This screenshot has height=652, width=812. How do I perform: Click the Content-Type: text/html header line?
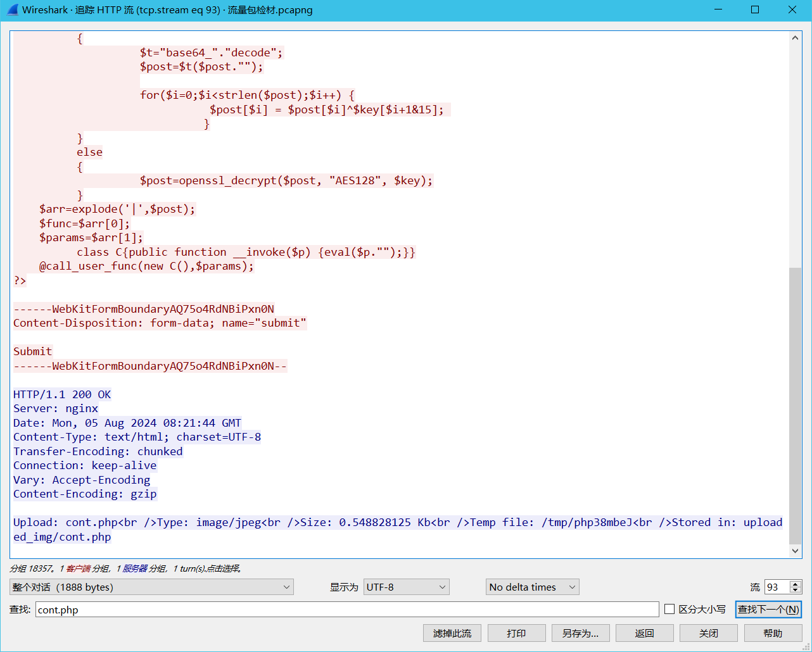tap(137, 437)
